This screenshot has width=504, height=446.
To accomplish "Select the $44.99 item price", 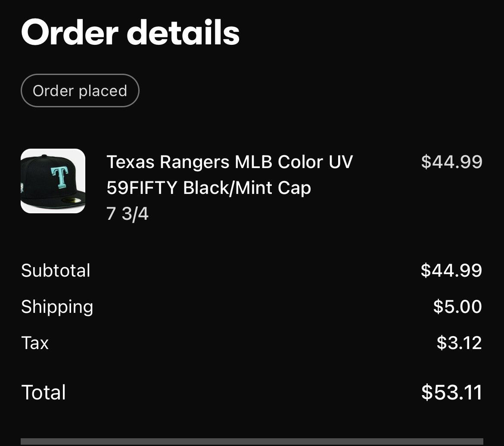I will click(452, 162).
